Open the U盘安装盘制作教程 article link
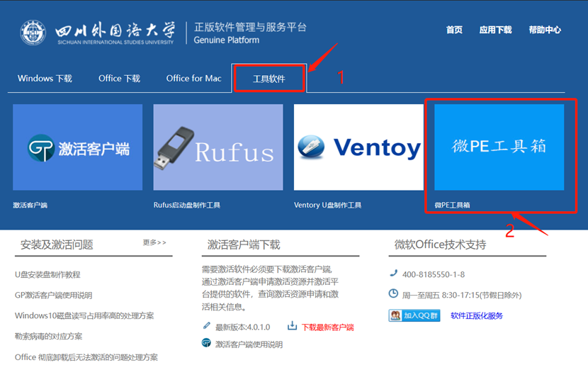This screenshot has width=588, height=382. click(x=47, y=274)
